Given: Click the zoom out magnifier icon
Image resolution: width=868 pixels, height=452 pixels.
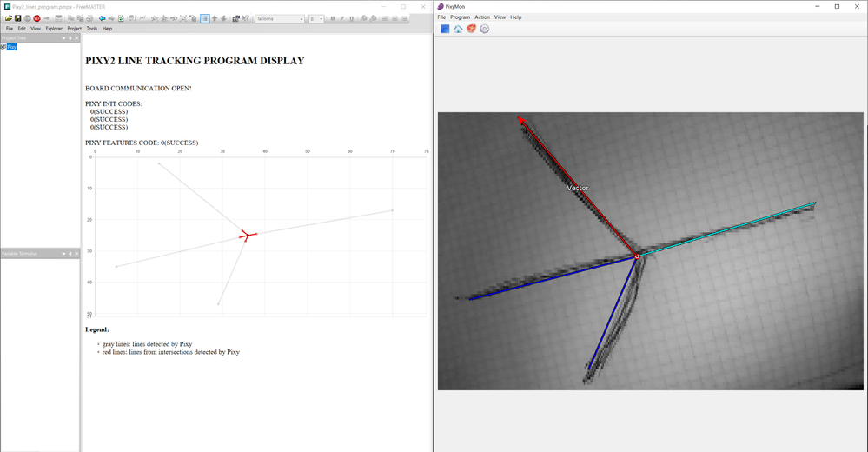Looking at the screenshot, I should [x=373, y=18].
